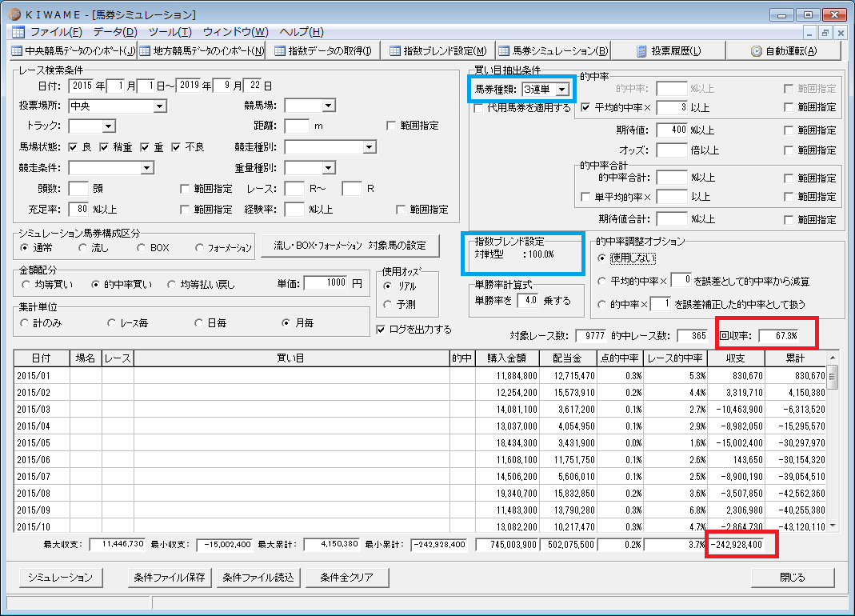Click 条件全クリア button
855x616 pixels.
click(x=347, y=578)
